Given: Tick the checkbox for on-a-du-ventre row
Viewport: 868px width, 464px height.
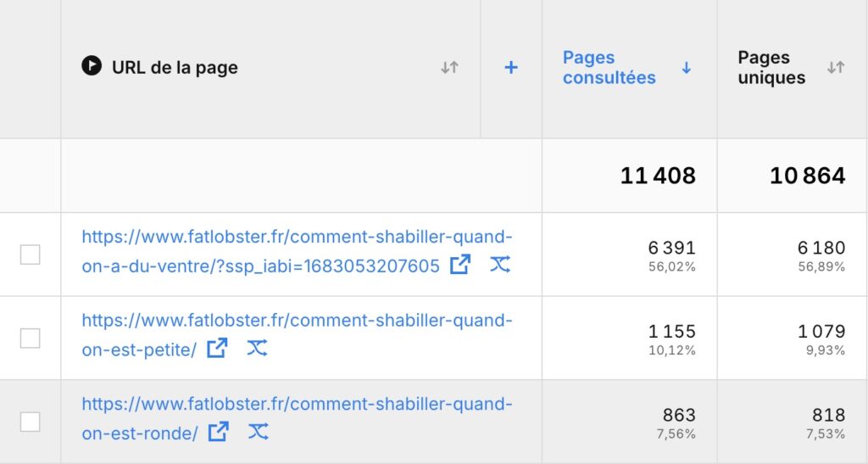Looking at the screenshot, I should point(30,254).
